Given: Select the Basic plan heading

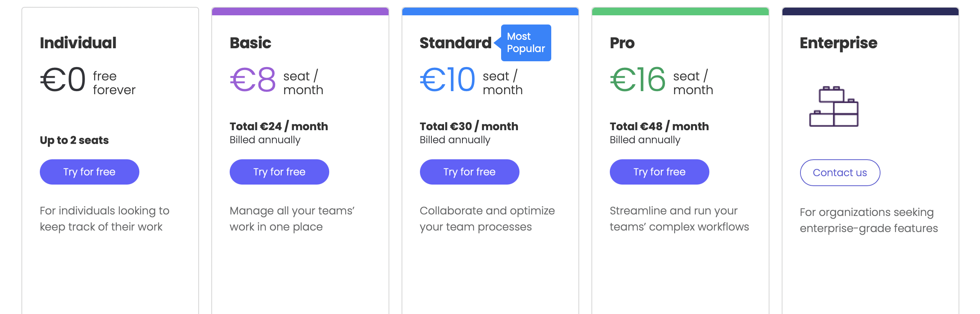Looking at the screenshot, I should click(x=250, y=43).
